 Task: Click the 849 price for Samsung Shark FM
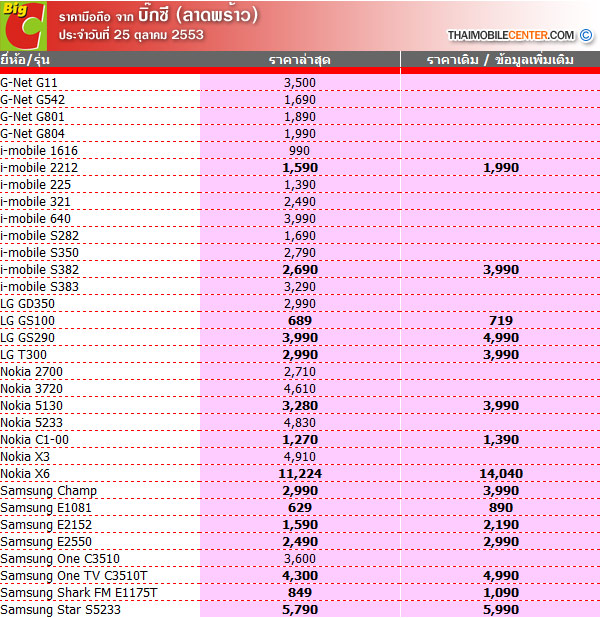(x=300, y=592)
